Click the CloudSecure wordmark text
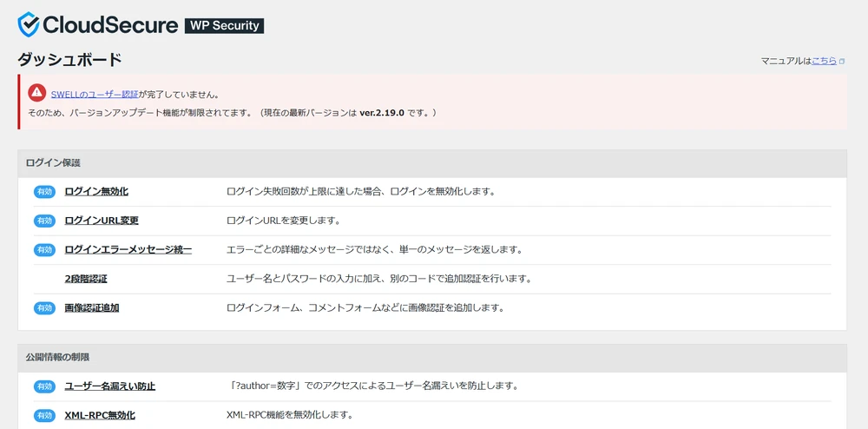The height and width of the screenshot is (429, 868). 111,25
